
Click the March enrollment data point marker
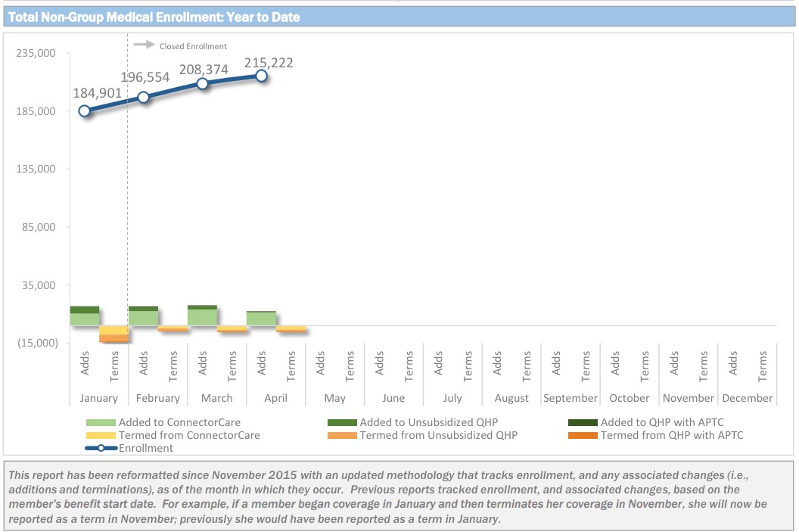[x=202, y=83]
